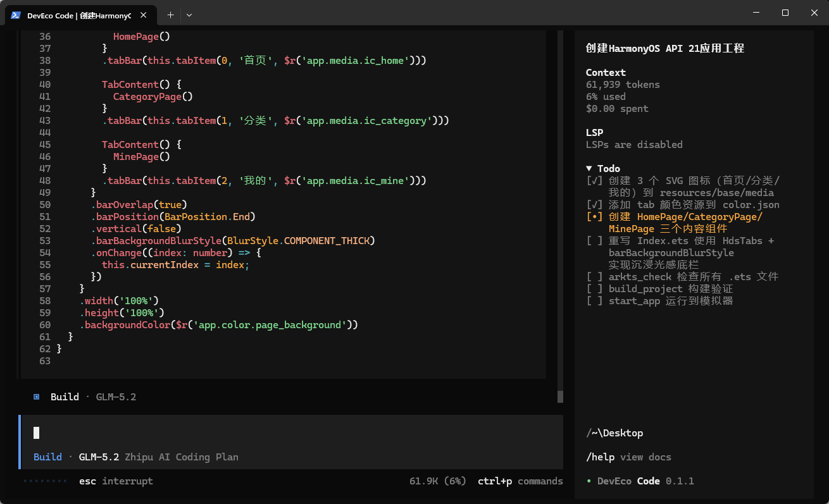Click the unchecked arkts_check todo checkbox
This screenshot has height=504, width=829.
point(594,276)
